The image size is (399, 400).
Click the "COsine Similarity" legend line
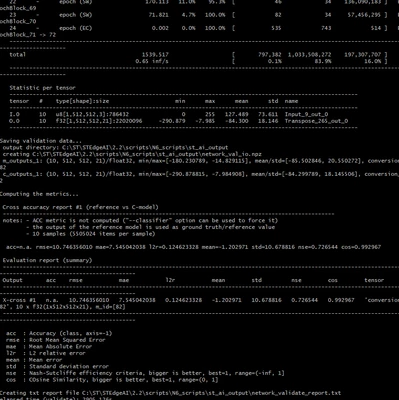124,380
